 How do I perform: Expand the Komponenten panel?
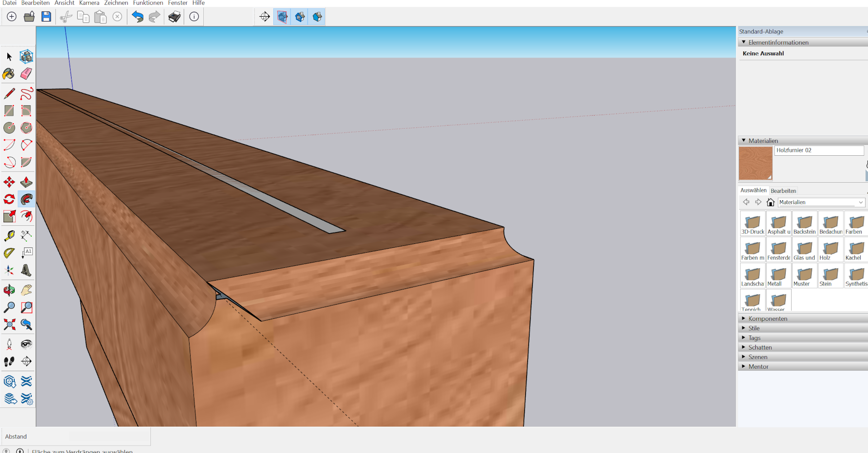click(x=768, y=319)
